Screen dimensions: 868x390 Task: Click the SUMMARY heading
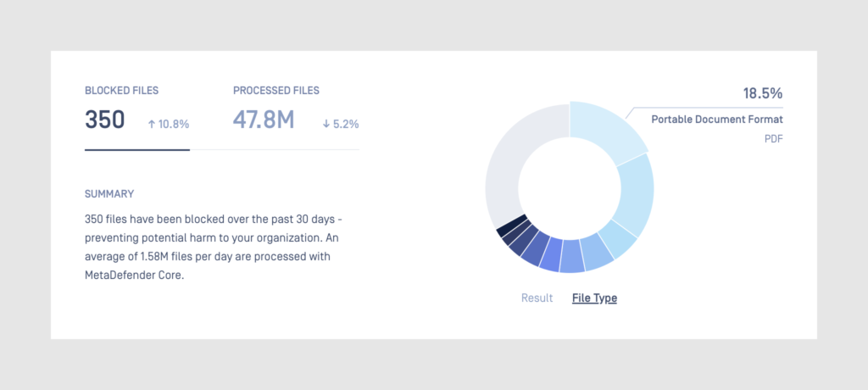(109, 194)
